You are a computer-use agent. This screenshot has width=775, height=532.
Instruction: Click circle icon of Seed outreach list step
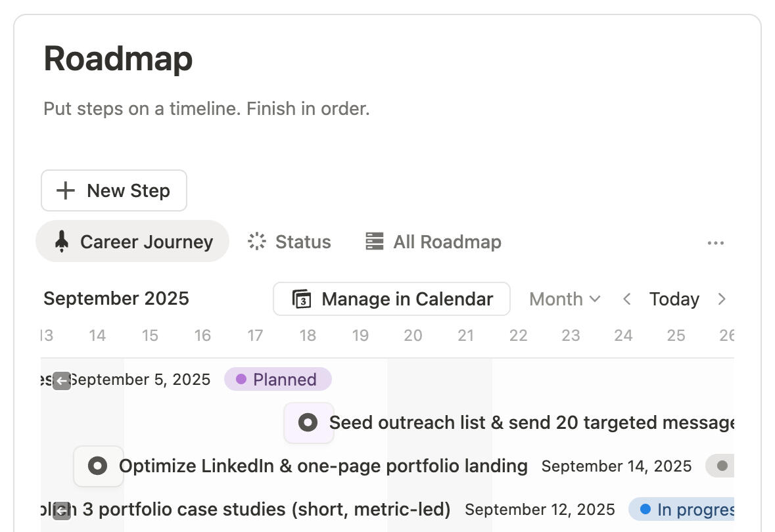click(308, 422)
